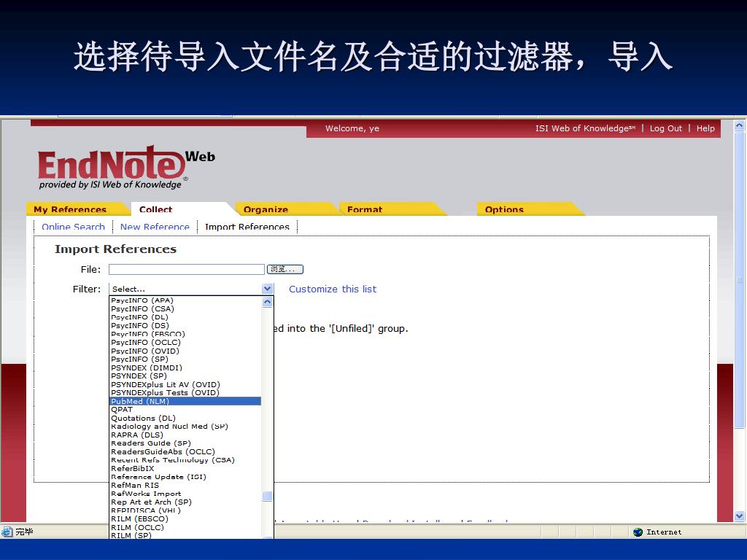This screenshot has width=747, height=560.
Task: Click browser page scroll-up arrow
Action: [740, 125]
